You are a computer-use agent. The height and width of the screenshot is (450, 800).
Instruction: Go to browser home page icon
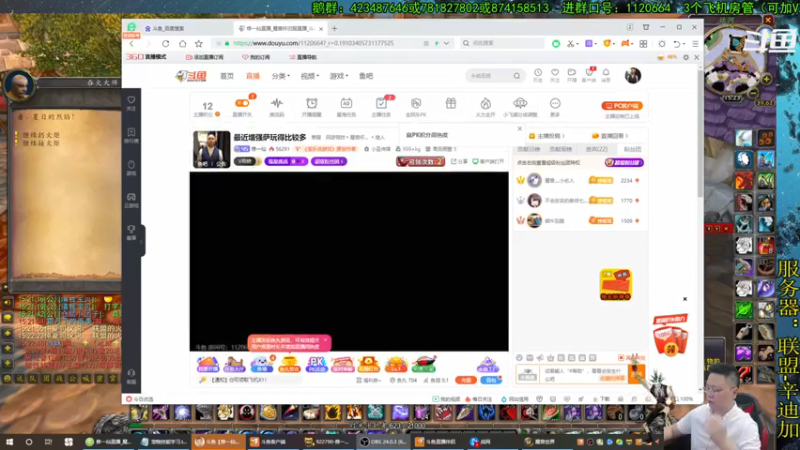(x=182, y=43)
